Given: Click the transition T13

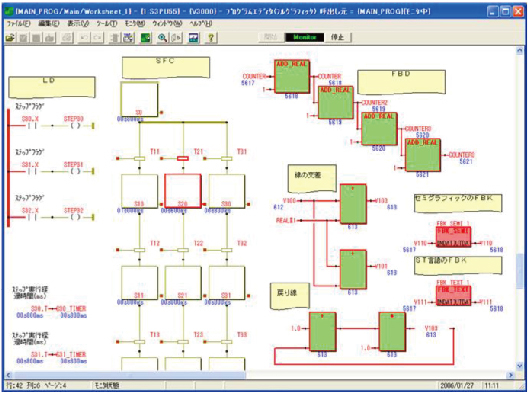Looking at the screenshot, I should (x=139, y=342).
